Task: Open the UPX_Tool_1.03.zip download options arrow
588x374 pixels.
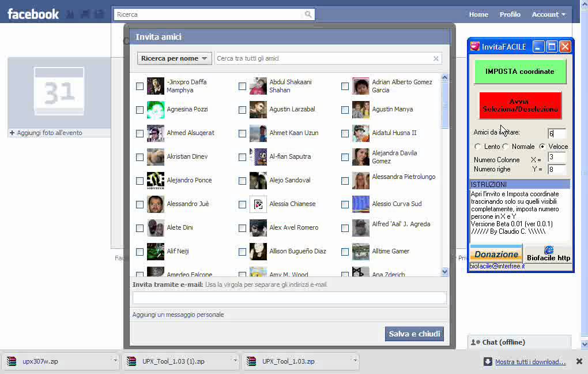Action: click(x=355, y=360)
